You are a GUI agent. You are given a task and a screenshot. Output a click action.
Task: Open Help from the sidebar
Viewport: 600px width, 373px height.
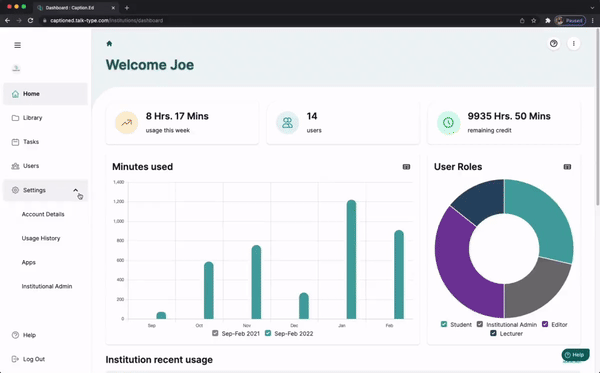pos(24,335)
